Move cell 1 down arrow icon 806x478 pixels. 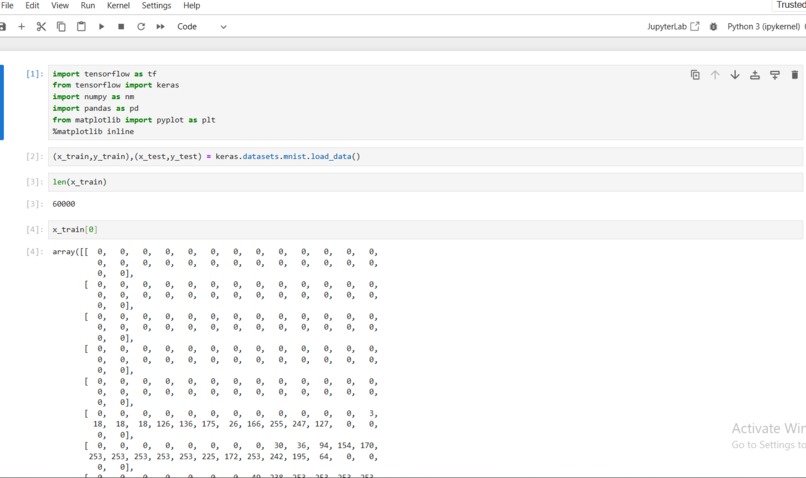[x=735, y=75]
